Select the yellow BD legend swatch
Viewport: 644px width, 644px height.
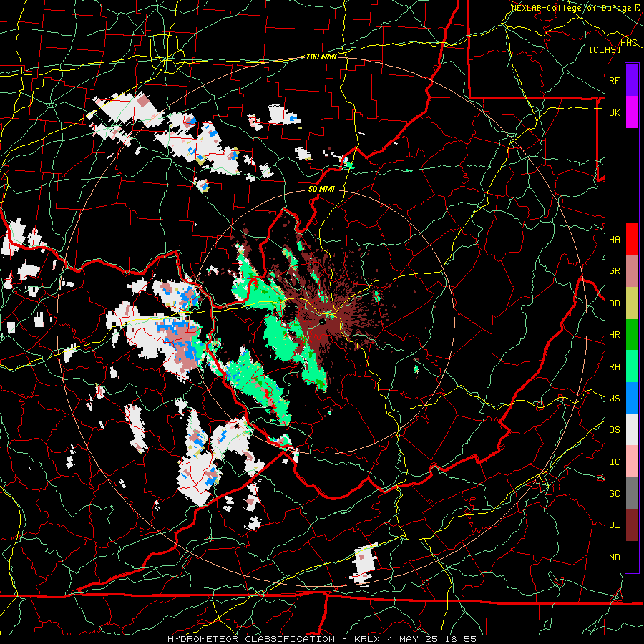632,303
